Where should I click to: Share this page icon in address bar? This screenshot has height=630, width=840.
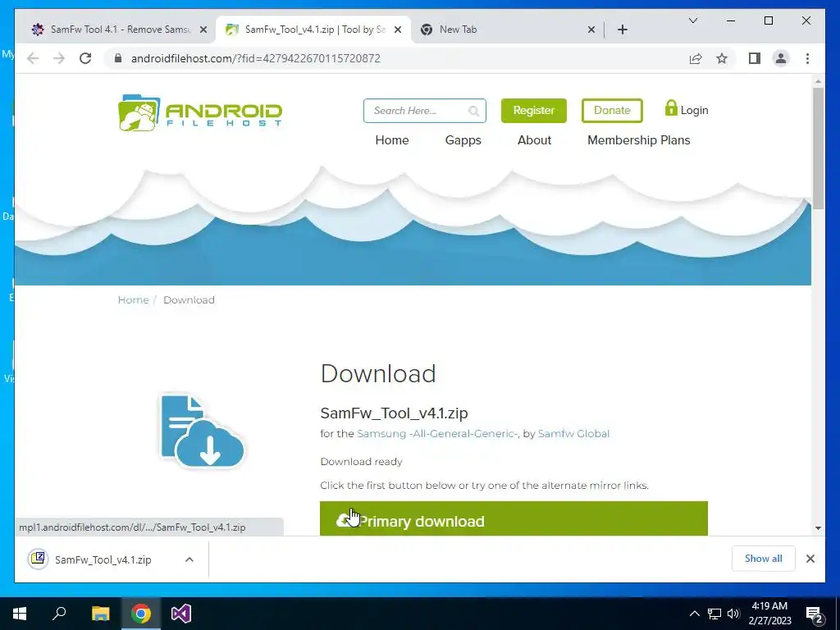pyautogui.click(x=696, y=58)
